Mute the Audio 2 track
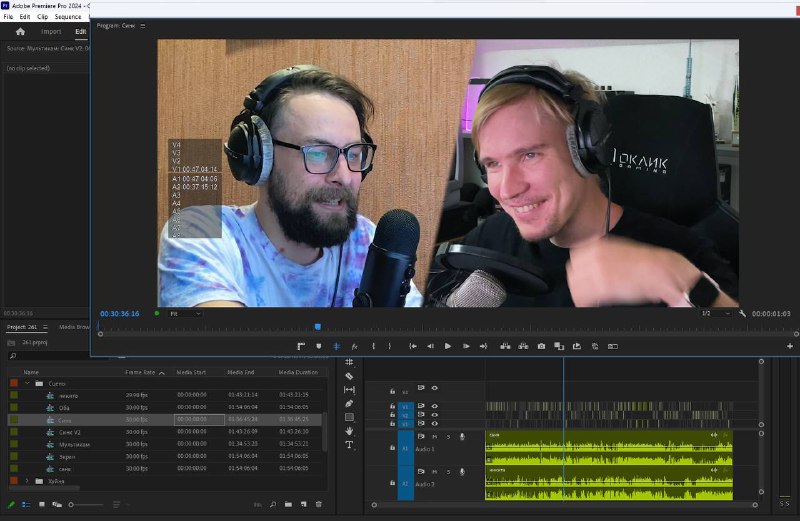 click(x=435, y=472)
